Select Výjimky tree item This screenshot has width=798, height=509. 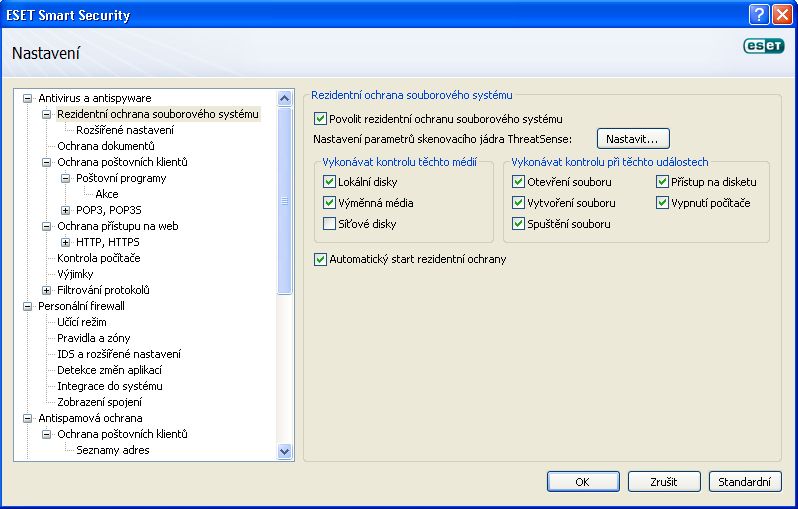tap(75, 274)
